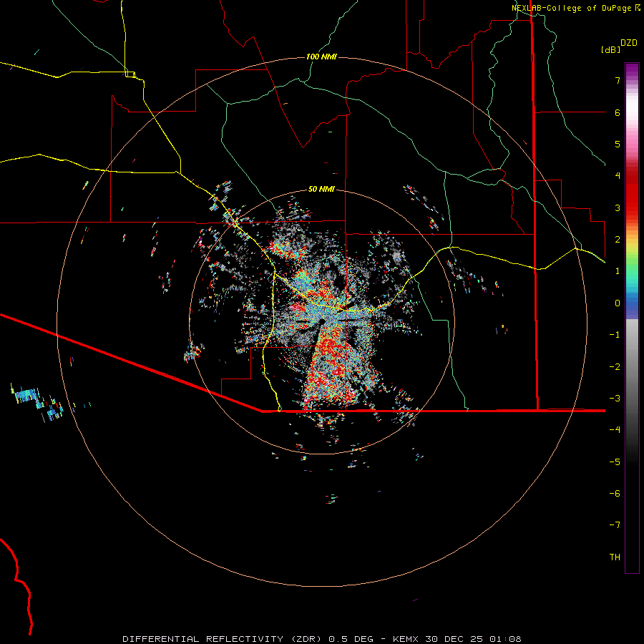Click the DZD legend title
Screen dimensions: 644x644
(629, 43)
